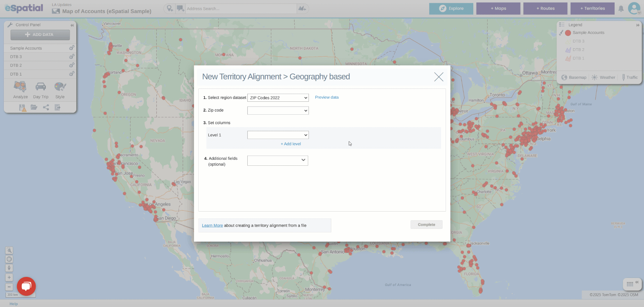The image size is (644, 307).
Task: Toggle the Basemap option in Legend
Action: click(x=574, y=77)
